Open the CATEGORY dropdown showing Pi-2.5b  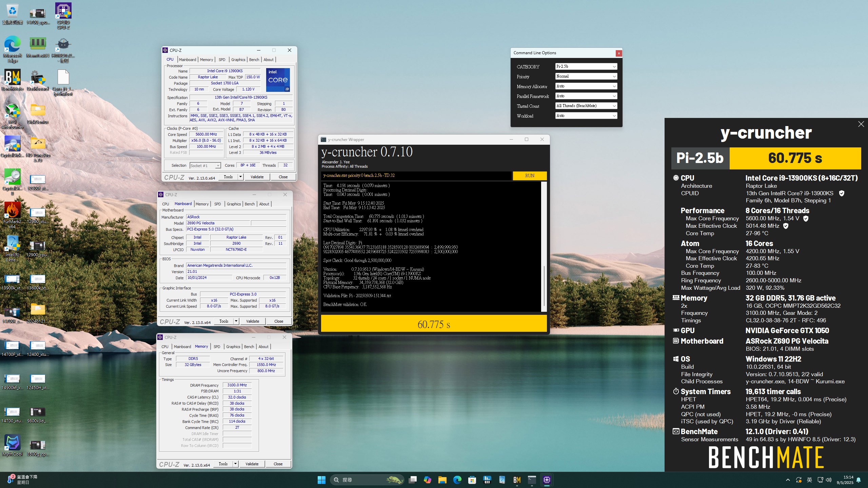click(586, 66)
